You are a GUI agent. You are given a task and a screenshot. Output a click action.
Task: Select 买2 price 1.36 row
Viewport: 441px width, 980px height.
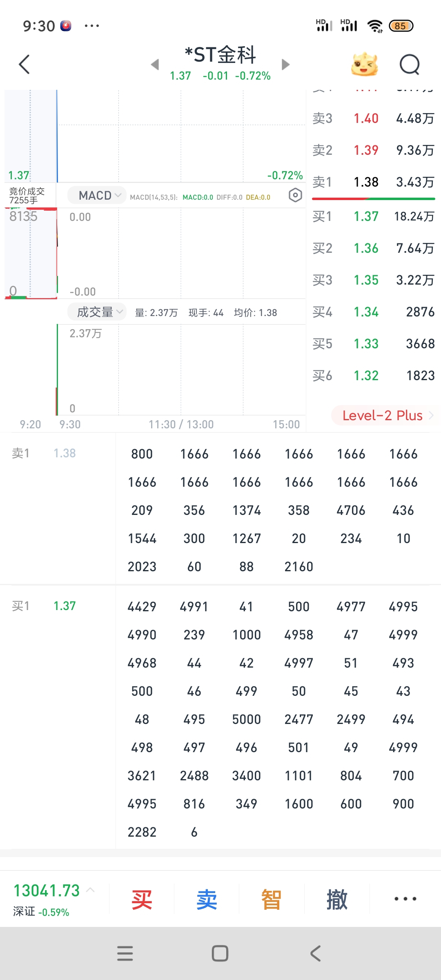(374, 248)
